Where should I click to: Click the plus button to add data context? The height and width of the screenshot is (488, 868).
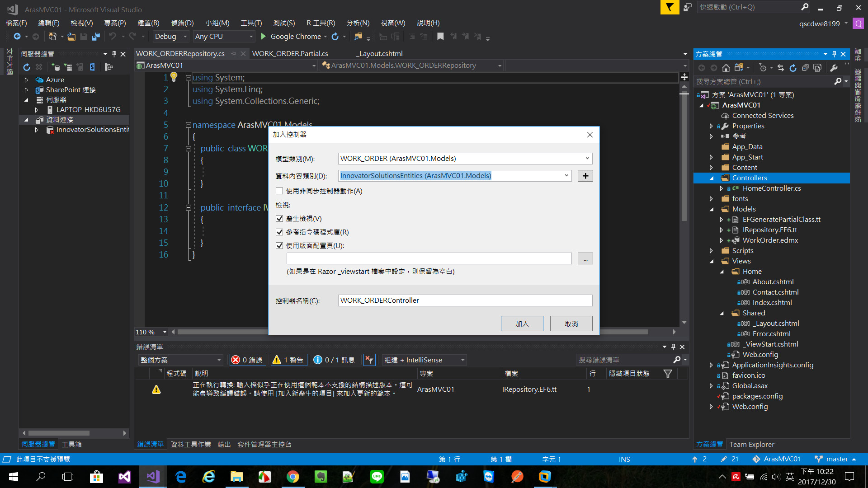(585, 176)
